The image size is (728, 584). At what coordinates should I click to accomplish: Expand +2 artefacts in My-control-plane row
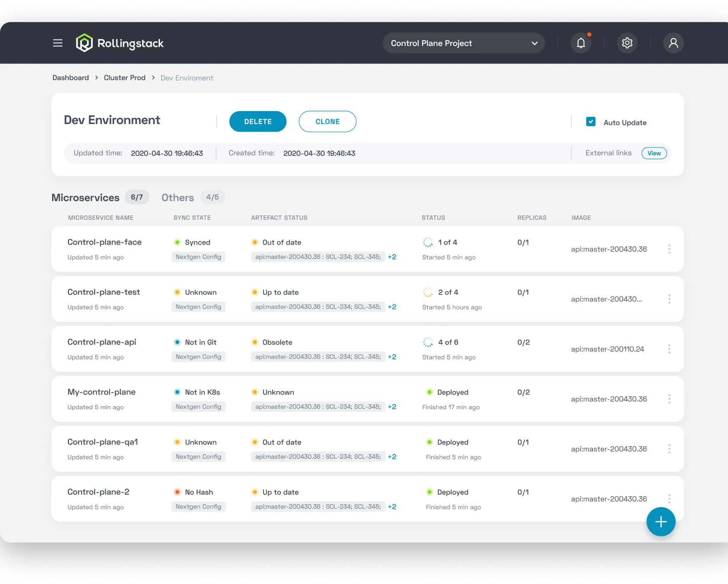tap(392, 407)
